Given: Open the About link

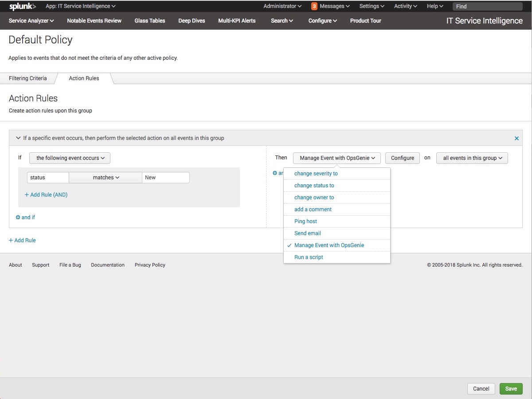Looking at the screenshot, I should (16, 265).
